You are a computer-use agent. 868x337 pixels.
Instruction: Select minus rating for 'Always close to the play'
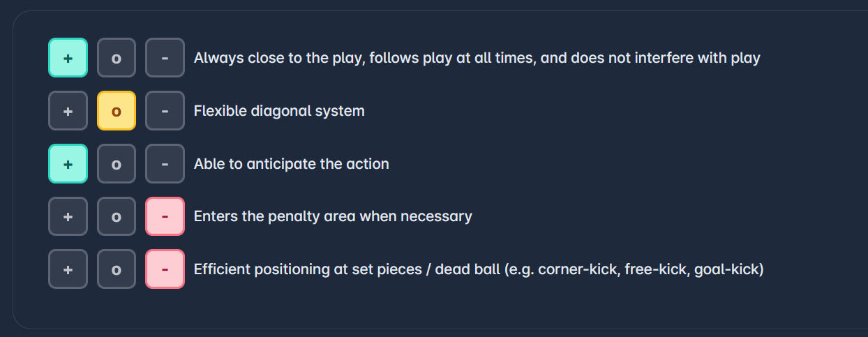point(165,58)
